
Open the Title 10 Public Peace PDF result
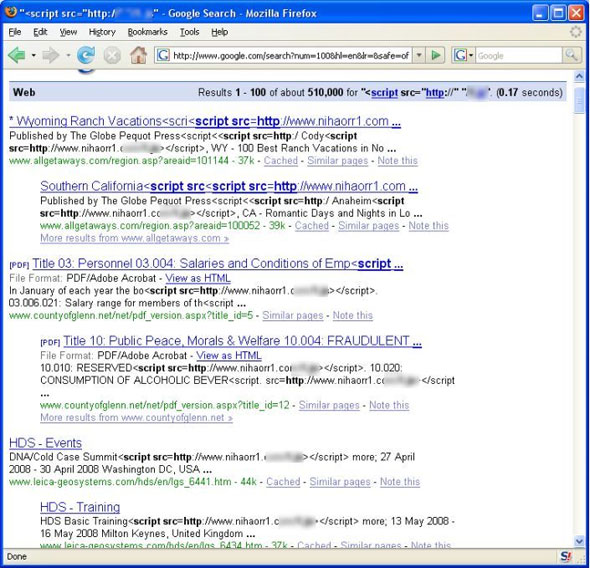click(x=242, y=341)
